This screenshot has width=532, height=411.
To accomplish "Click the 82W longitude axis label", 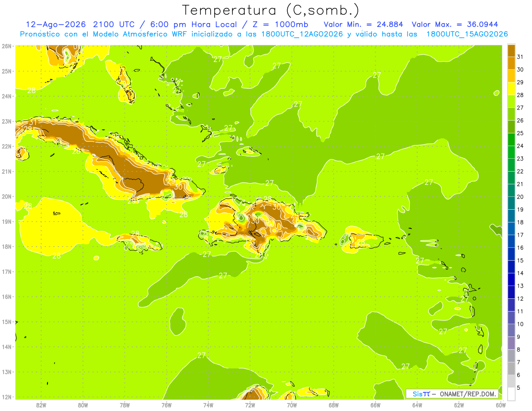I will pyautogui.click(x=41, y=405).
